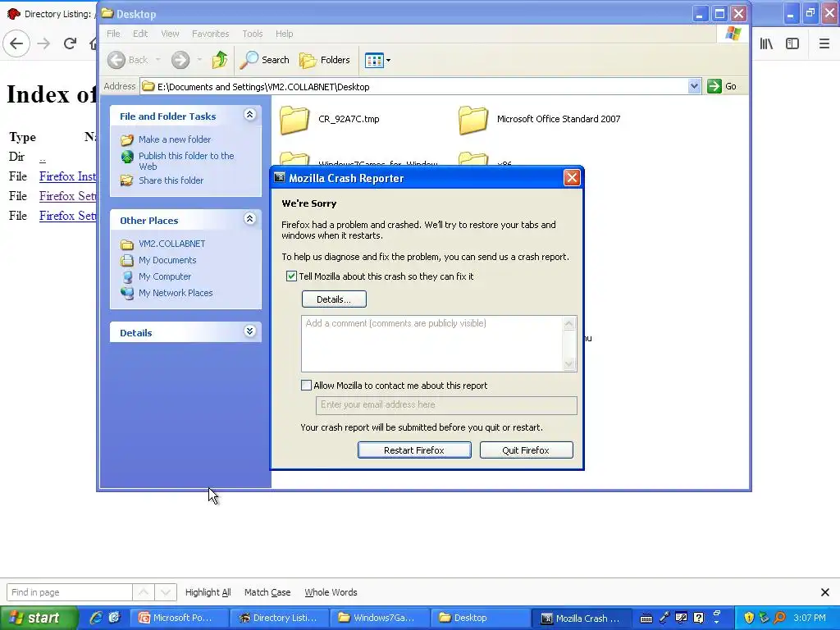Close the Firefox find bar
The image size is (840, 630).
click(x=825, y=592)
